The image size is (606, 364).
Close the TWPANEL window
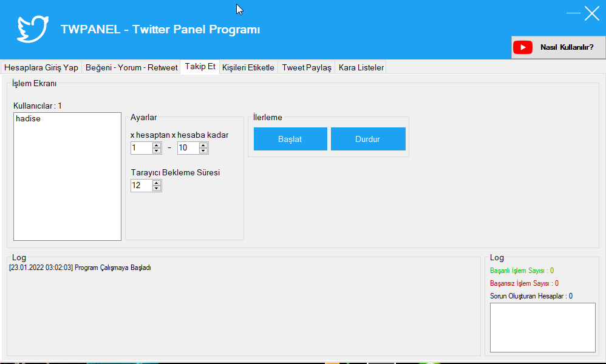591,13
